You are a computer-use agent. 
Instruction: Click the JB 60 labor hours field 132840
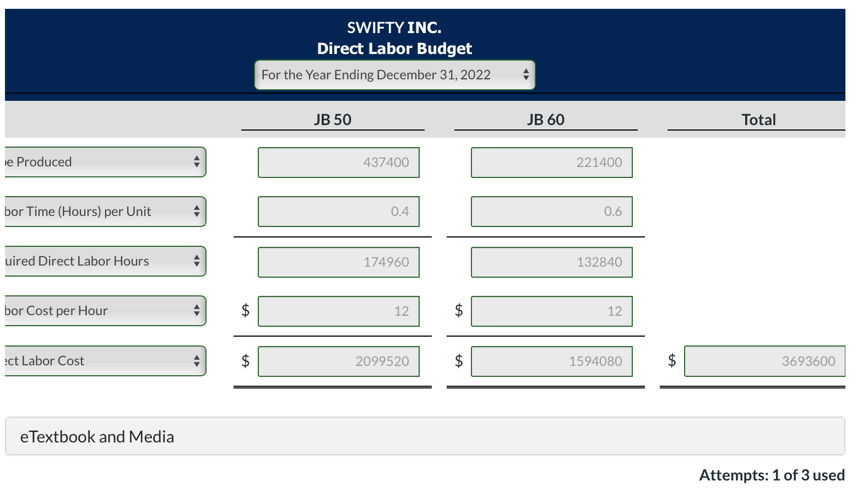[552, 262]
